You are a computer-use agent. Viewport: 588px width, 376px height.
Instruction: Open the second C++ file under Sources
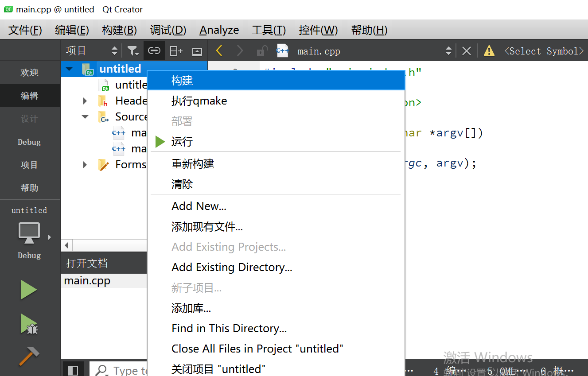pyautogui.click(x=119, y=149)
